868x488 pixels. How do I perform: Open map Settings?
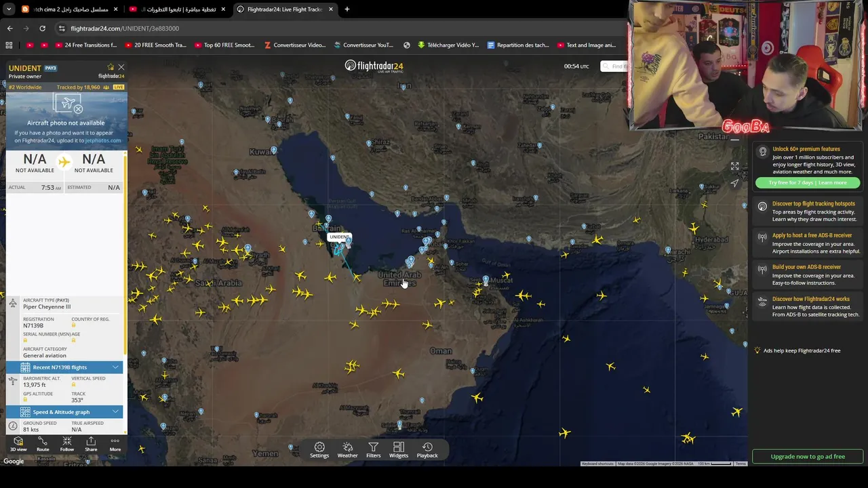tap(319, 450)
